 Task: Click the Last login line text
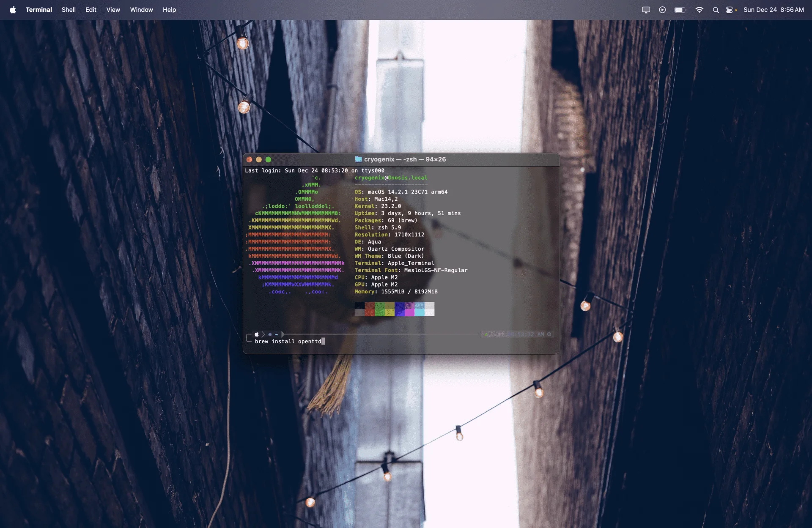tap(315, 171)
